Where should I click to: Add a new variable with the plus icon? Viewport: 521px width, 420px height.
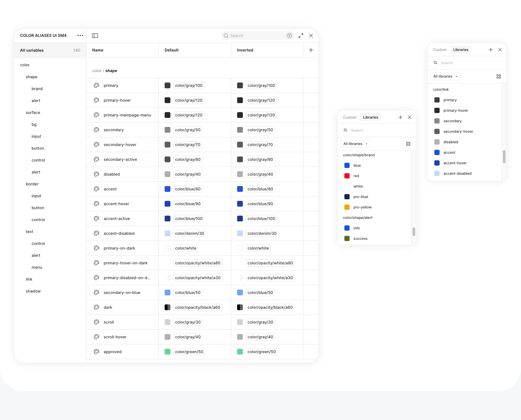(311, 50)
